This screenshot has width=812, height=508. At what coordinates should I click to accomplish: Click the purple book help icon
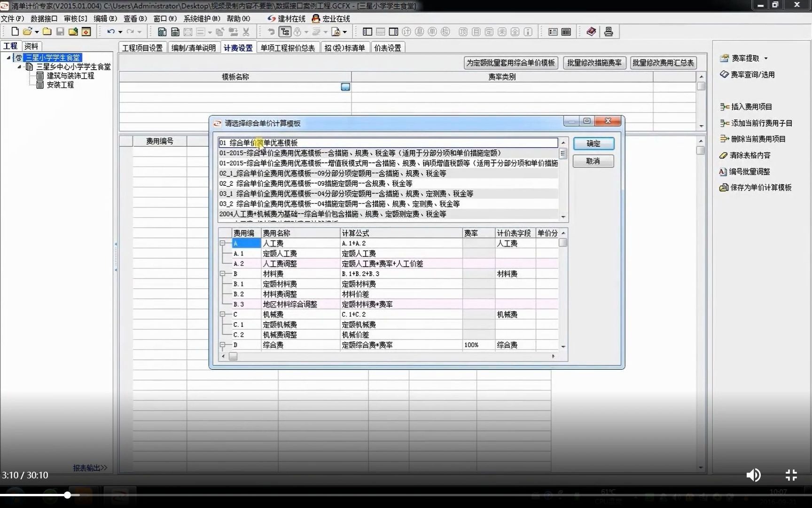click(591, 32)
